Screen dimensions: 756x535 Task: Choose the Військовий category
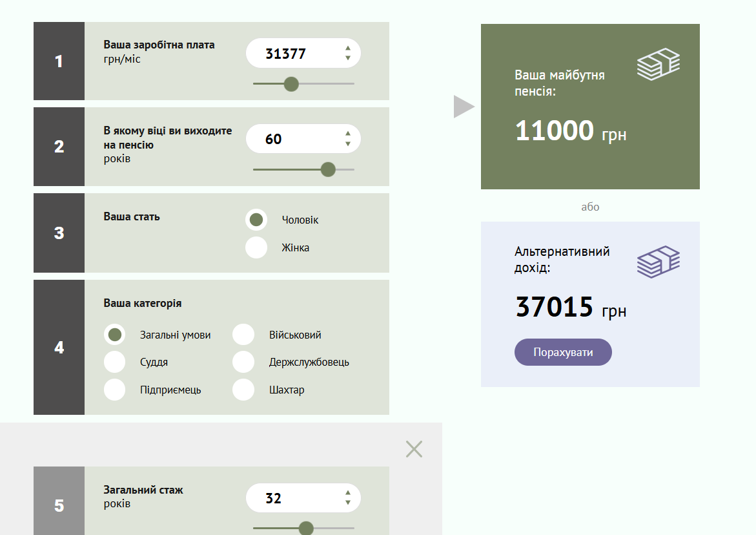pos(243,335)
